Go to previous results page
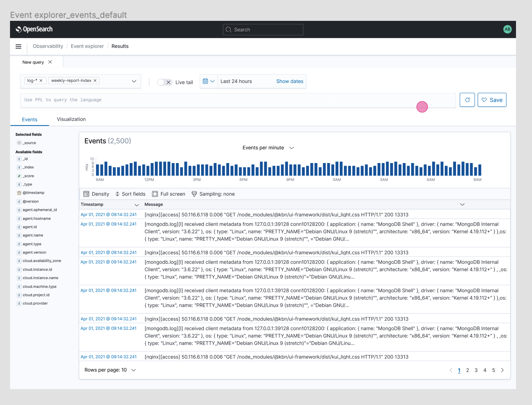This screenshot has height=405, width=532. (451, 370)
